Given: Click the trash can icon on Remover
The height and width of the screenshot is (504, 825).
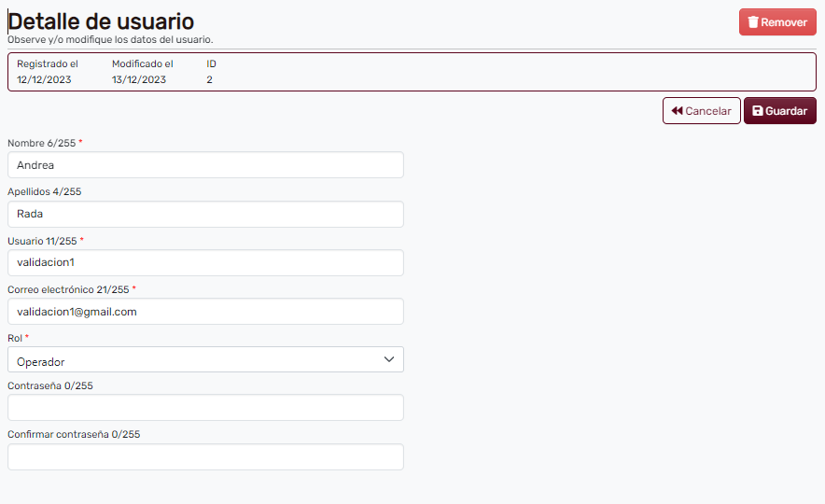Looking at the screenshot, I should point(752,22).
